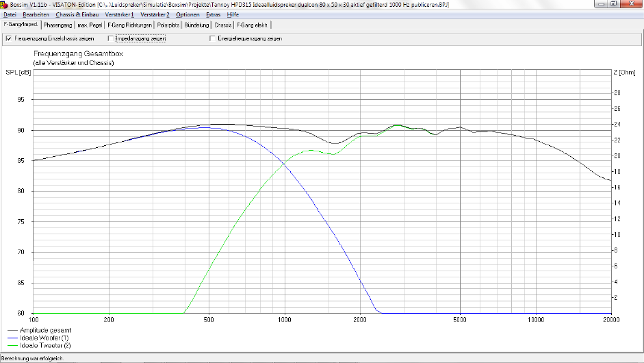Viewport: 644px width, 363px height.
Task: Click the Z [Ohm] axis label
Action: [x=624, y=73]
